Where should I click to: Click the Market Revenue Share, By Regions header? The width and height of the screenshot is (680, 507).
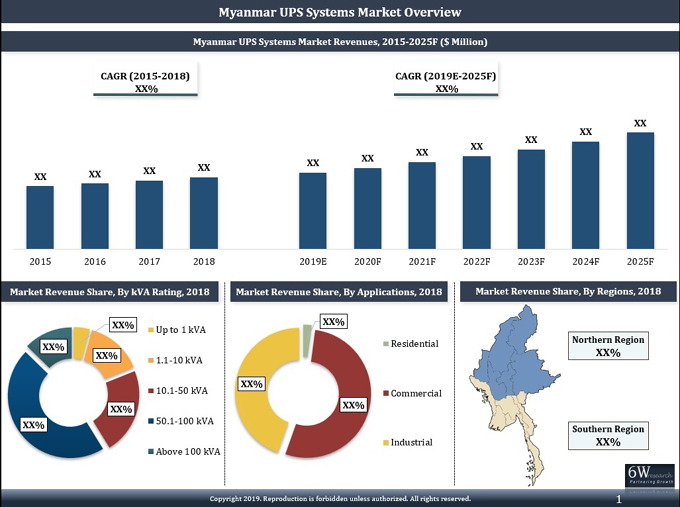point(568,291)
